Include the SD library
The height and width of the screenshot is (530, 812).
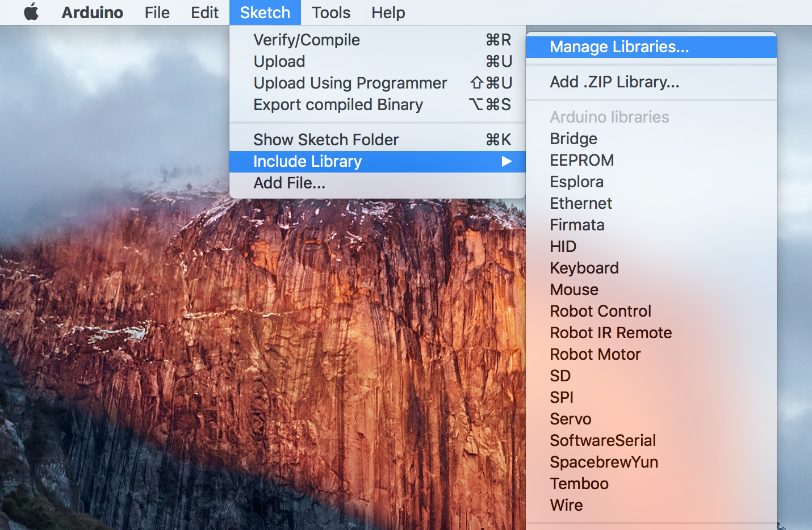651,376
